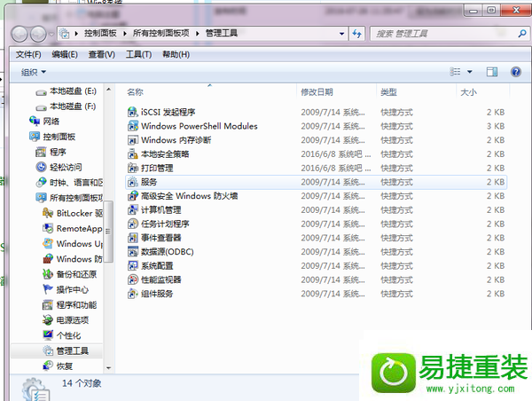This screenshot has height=401, width=532.
Task: Open the 工具(T) menu
Action: [x=138, y=54]
